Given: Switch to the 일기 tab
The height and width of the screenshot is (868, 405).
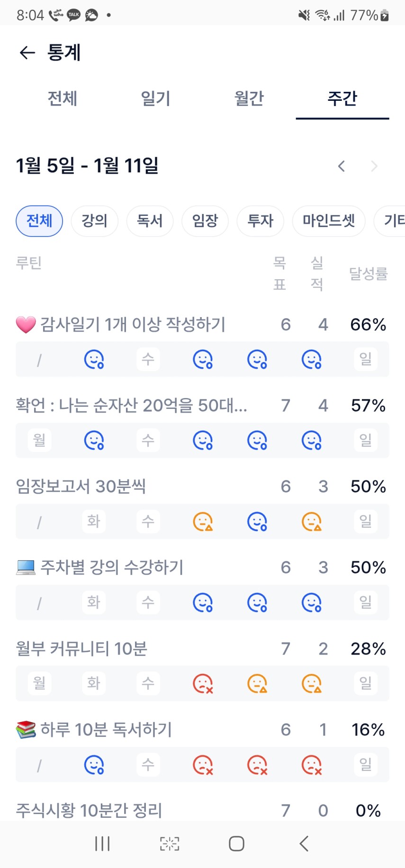Looking at the screenshot, I should coord(155,98).
